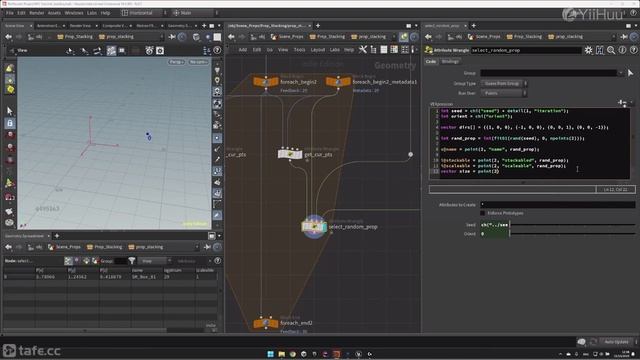Screen dimensions: 640x360
Task: Toggle primitives mode in the geometry spreadsheet
Action: click(x=86, y=260)
